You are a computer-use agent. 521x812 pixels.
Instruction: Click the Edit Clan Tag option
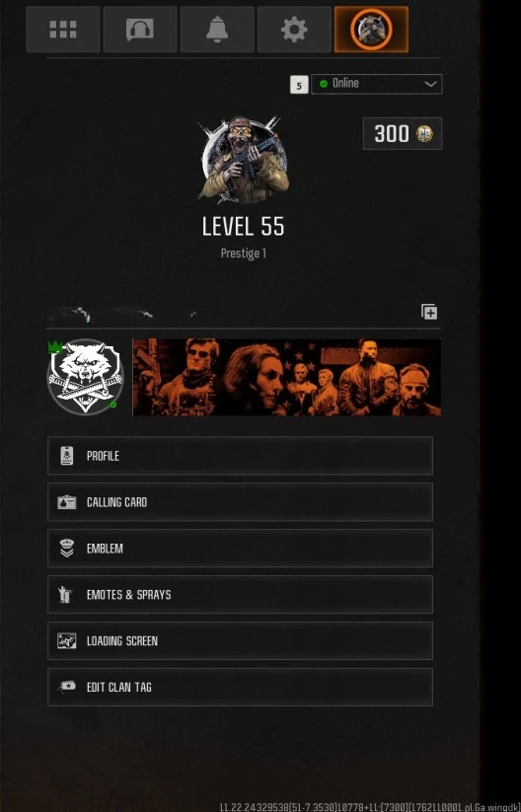click(x=241, y=687)
